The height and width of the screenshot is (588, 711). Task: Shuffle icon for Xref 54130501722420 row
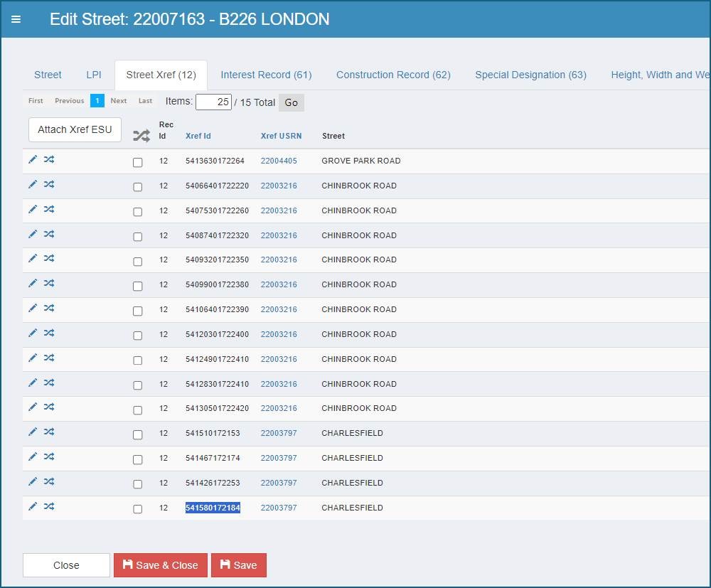pos(49,407)
